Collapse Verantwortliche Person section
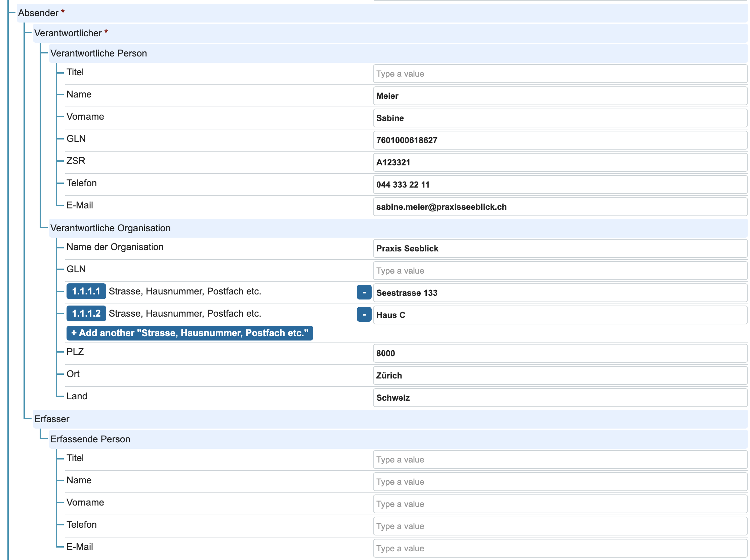Image resolution: width=750 pixels, height=560 pixels. pyautogui.click(x=98, y=53)
